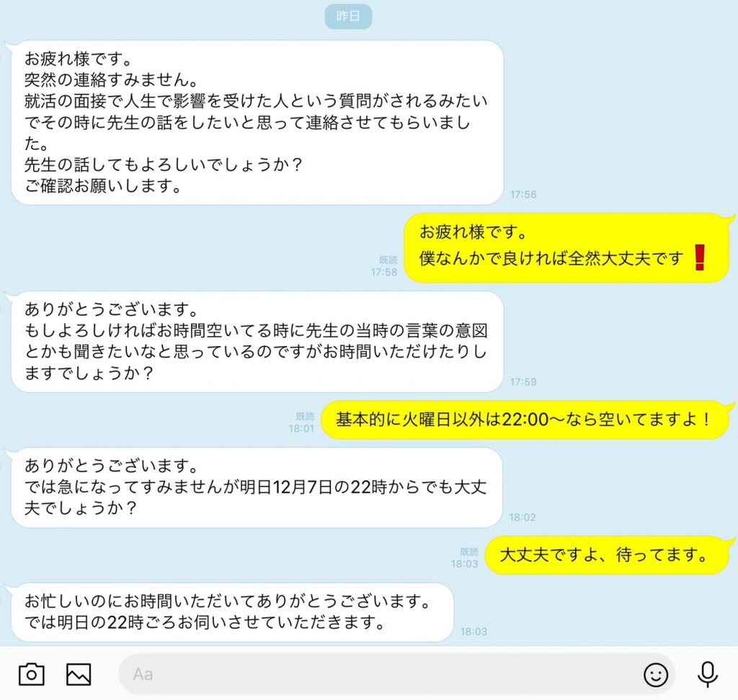The image size is (738, 700).
Task: Tap the 17:59 timestamp
Action: (x=523, y=382)
